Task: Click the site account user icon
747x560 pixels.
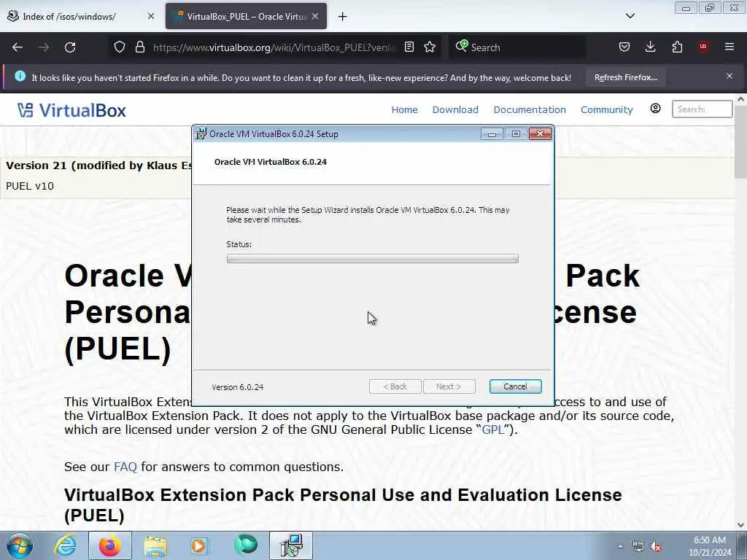Action: coord(656,109)
